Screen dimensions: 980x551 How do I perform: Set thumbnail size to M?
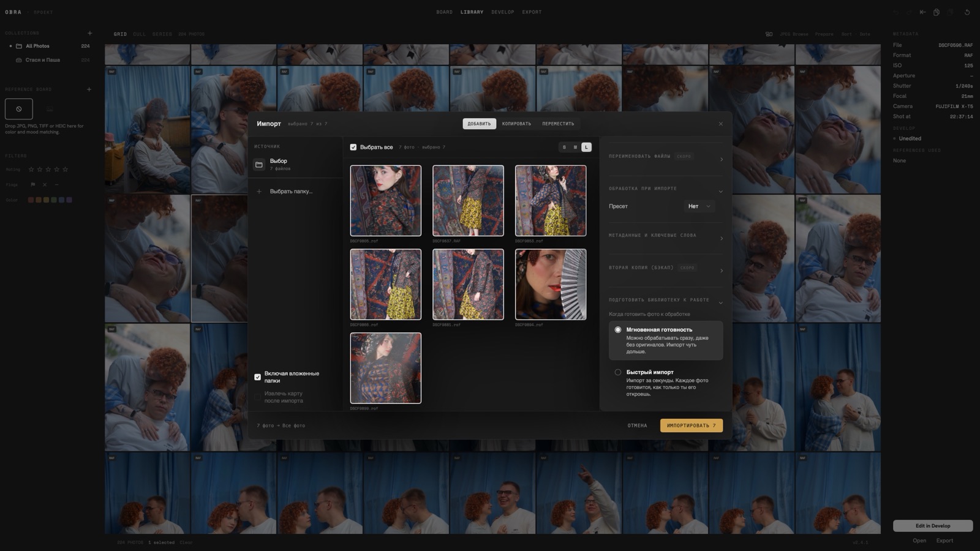pyautogui.click(x=575, y=147)
